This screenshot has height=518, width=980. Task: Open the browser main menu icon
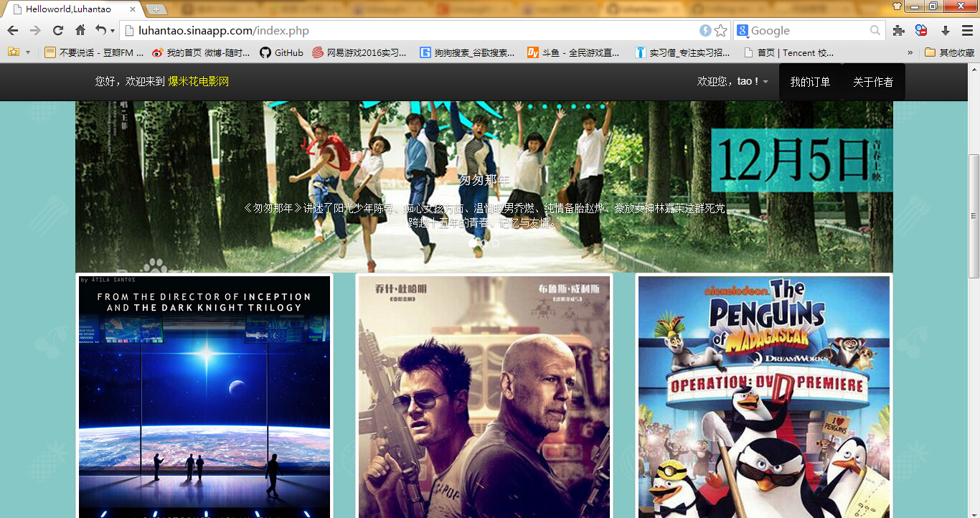tap(966, 31)
